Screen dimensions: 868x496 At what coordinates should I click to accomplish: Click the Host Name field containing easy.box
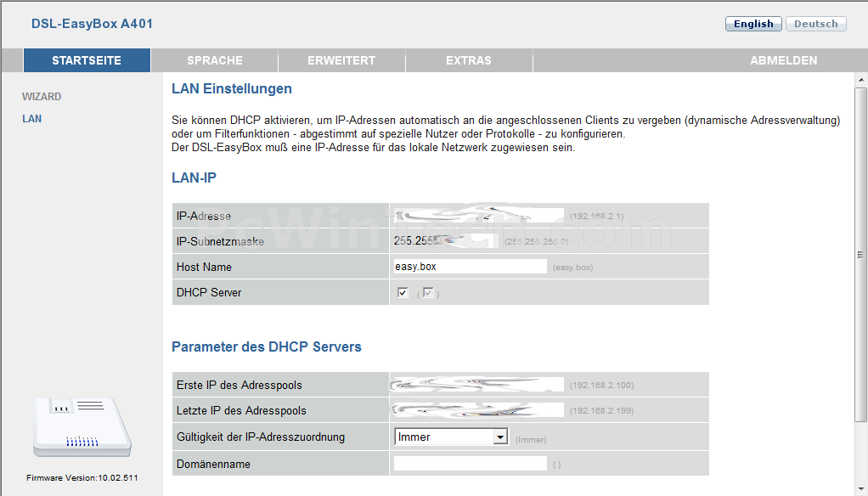tap(470, 267)
